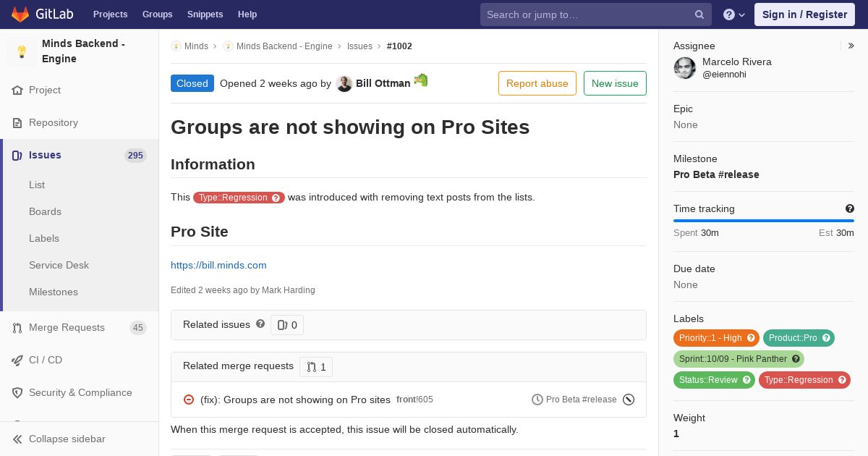Image resolution: width=868 pixels, height=456 pixels.
Task: Click the search magnifier icon
Action: 699,14
